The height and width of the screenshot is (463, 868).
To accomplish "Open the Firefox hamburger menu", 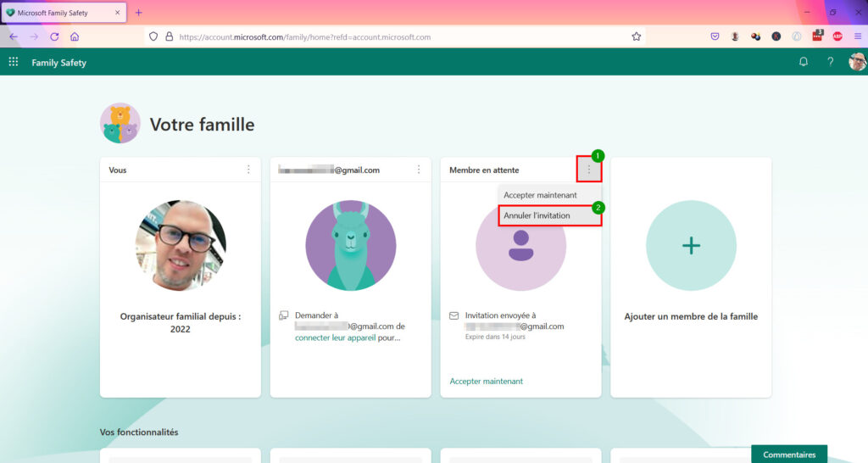I will tap(858, 36).
